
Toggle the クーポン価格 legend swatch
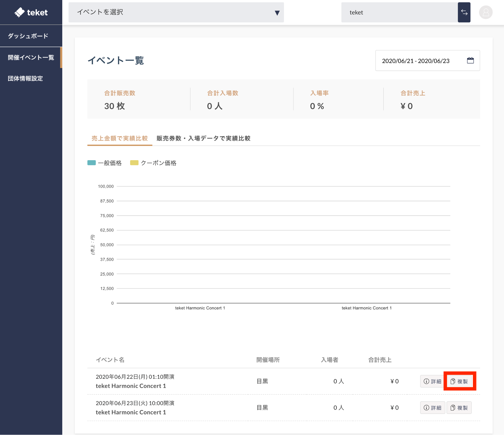point(134,163)
